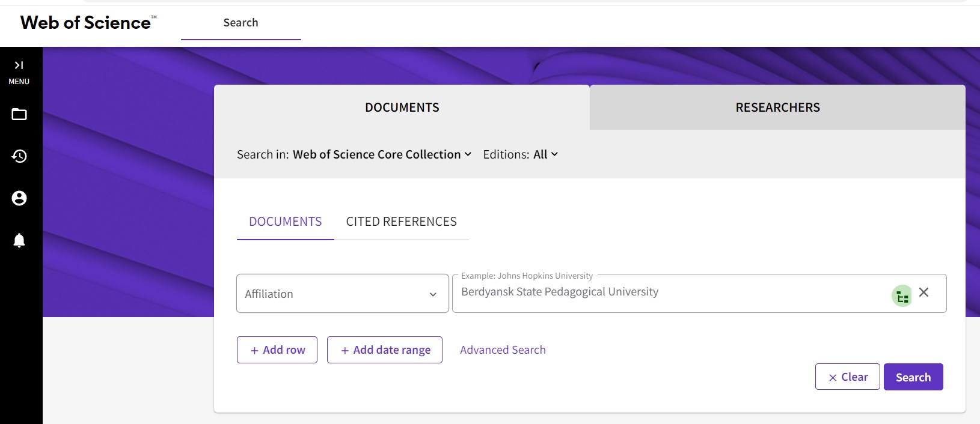Select the top DOCUMENTS tab

pyautogui.click(x=402, y=108)
